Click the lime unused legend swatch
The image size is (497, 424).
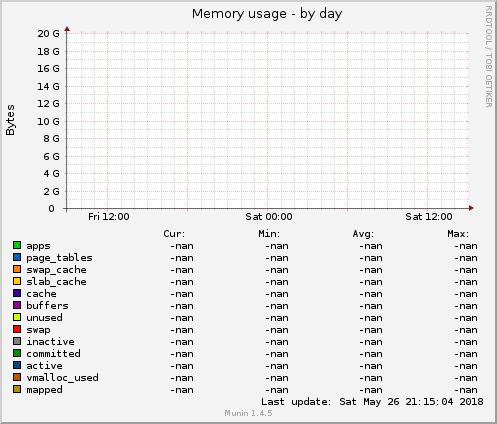[x=17, y=317]
